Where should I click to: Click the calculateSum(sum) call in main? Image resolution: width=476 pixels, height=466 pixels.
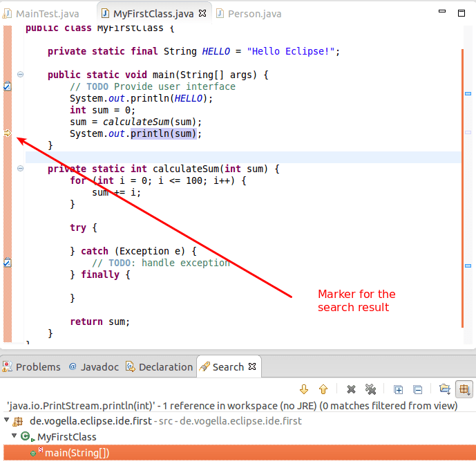[x=152, y=122]
